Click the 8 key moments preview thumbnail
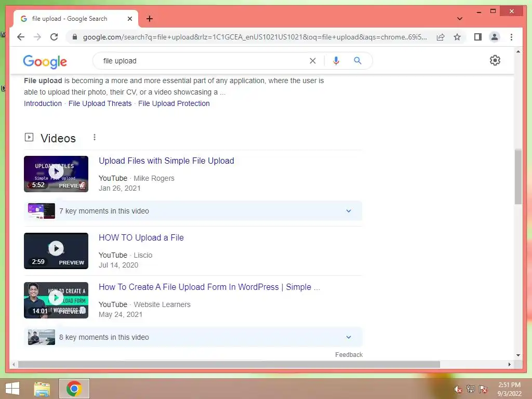 [42, 337]
